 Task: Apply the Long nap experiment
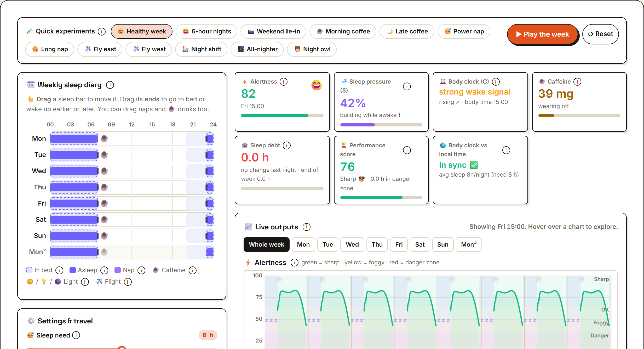pos(50,49)
